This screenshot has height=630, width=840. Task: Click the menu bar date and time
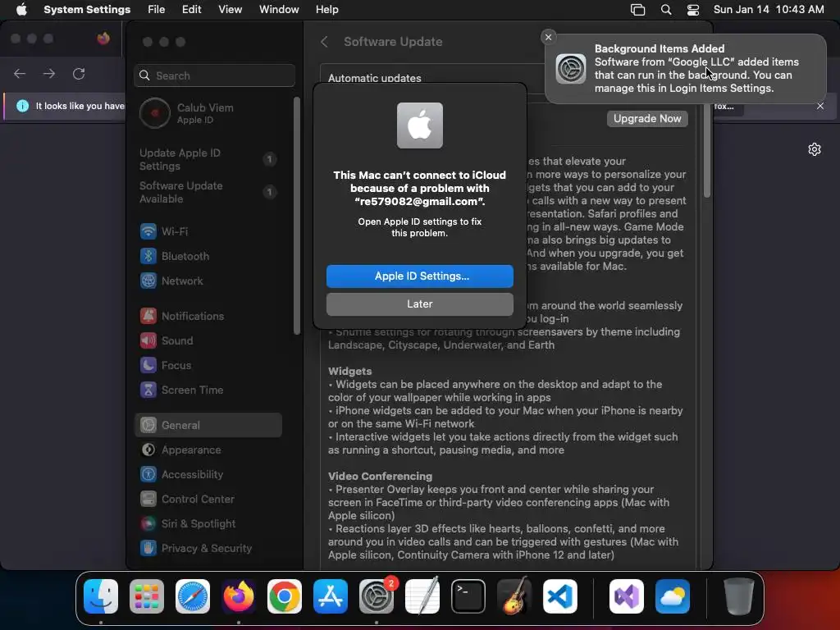coord(769,10)
